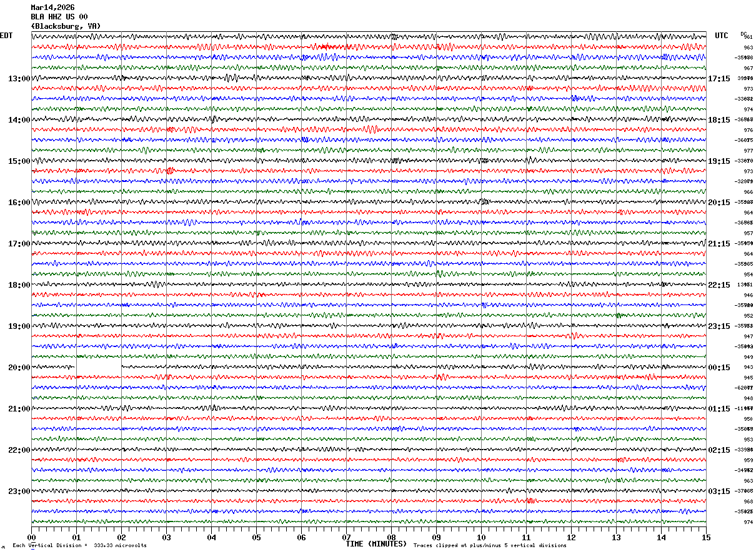Click the DC offset value 959
The width and height of the screenshot is (756, 554).
pos(748,460)
